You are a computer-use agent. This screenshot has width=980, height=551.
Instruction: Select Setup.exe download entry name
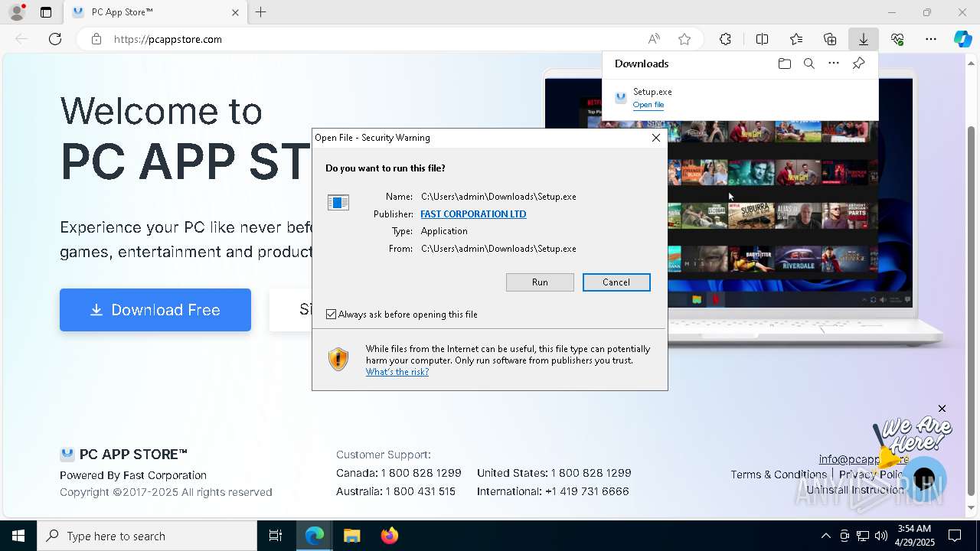tap(652, 92)
